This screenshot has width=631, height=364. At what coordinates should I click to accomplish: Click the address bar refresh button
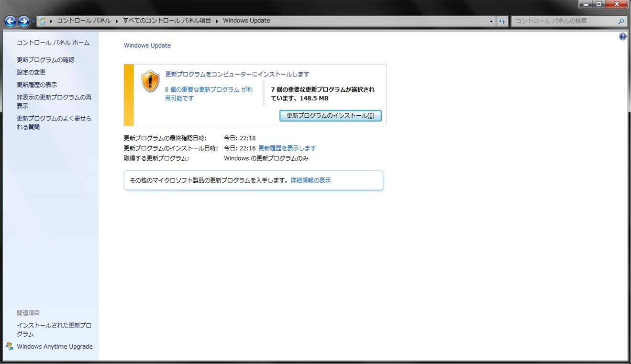(x=502, y=21)
